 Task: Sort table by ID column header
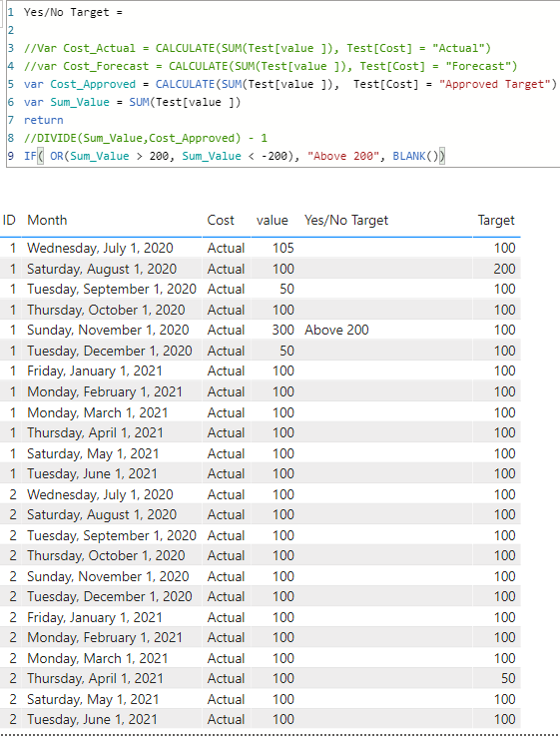coord(9,220)
